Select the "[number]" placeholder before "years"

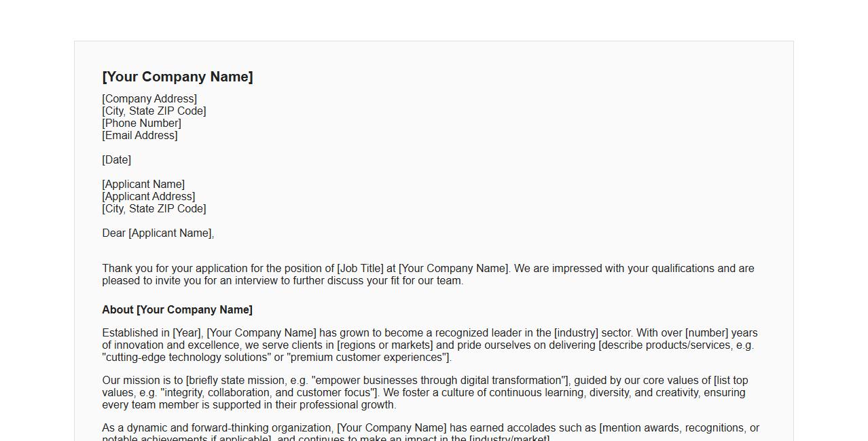(706, 333)
